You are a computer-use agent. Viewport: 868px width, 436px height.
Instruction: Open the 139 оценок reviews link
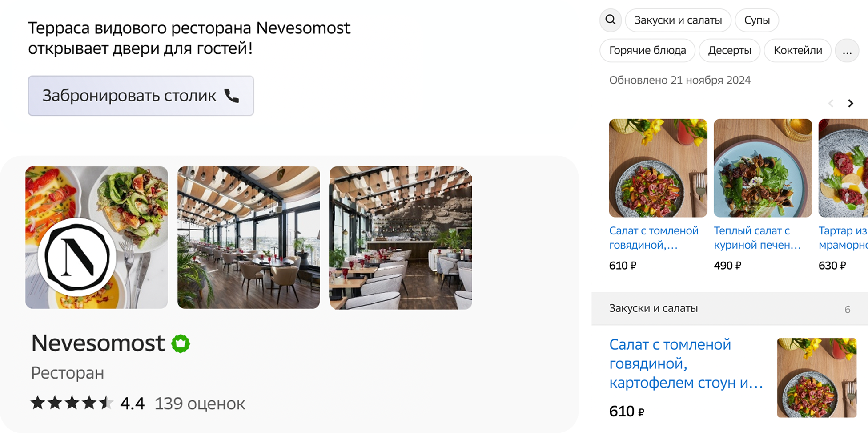point(200,404)
